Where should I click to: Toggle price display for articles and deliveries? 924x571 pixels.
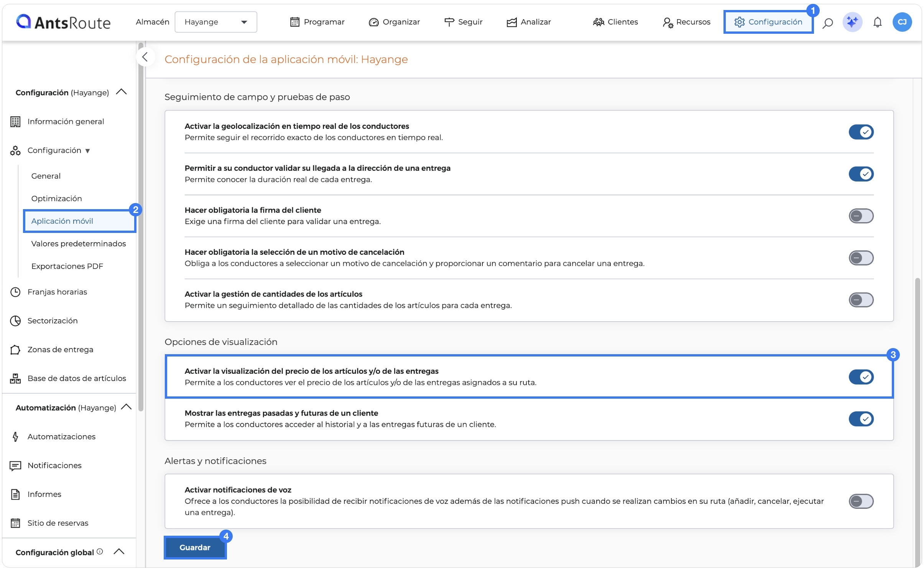point(860,377)
